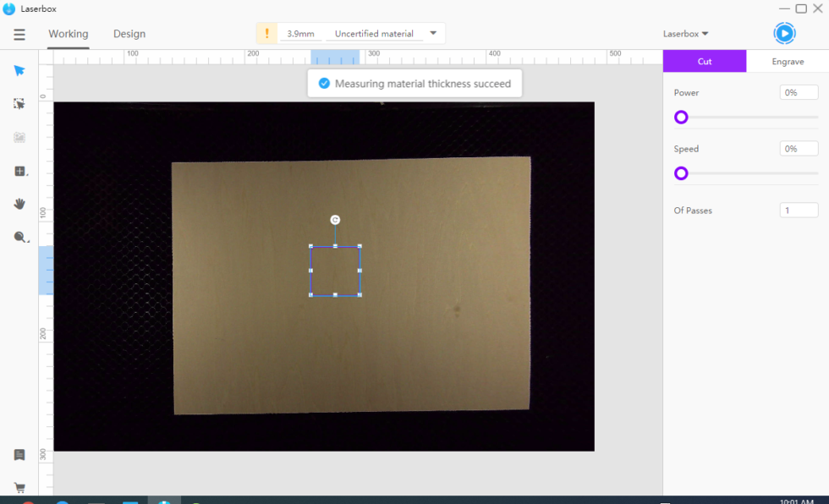Click the Speed slider handle
The width and height of the screenshot is (829, 504).
pos(682,173)
